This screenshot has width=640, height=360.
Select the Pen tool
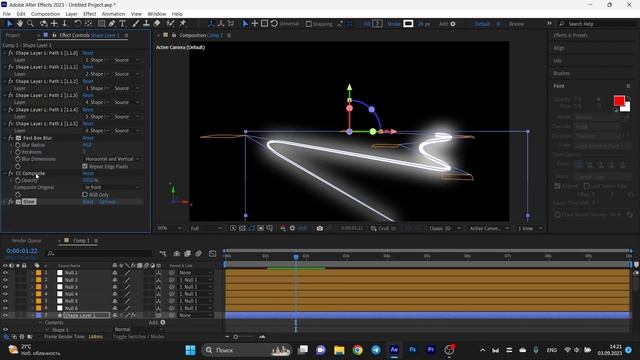click(x=112, y=24)
